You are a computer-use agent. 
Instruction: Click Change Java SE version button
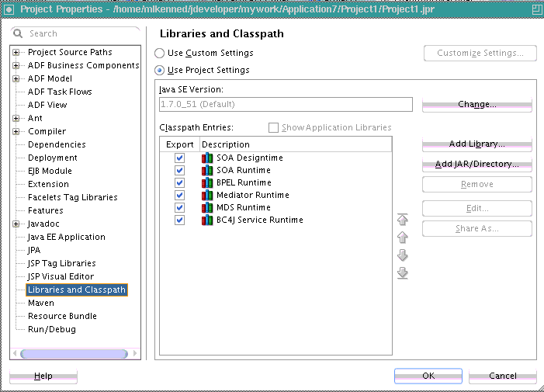click(477, 105)
